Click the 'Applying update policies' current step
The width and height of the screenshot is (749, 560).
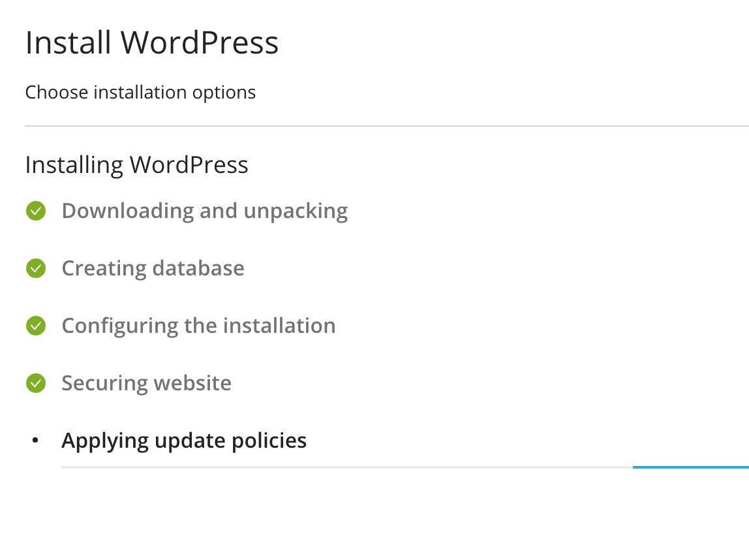point(184,441)
